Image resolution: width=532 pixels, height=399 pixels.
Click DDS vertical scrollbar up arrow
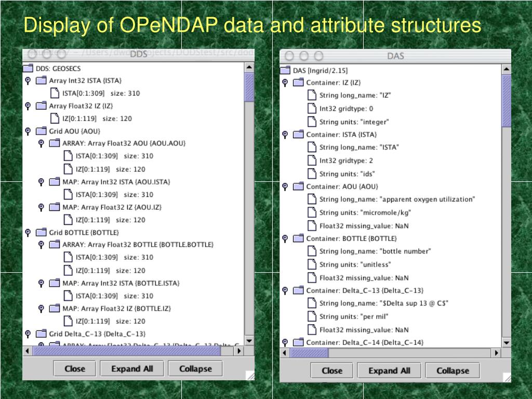(x=249, y=67)
